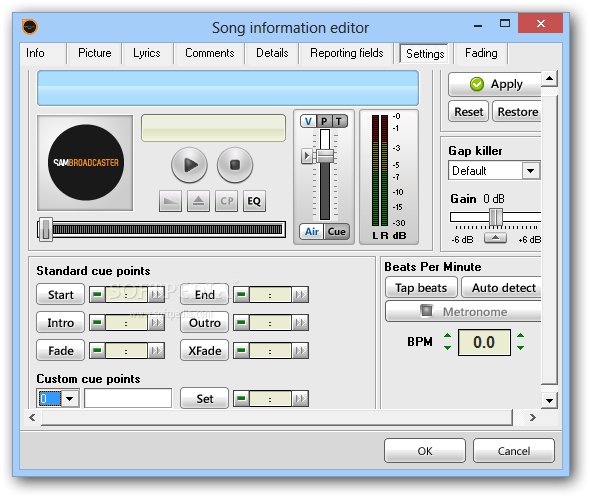
Task: Click the round Play button
Action: click(189, 165)
